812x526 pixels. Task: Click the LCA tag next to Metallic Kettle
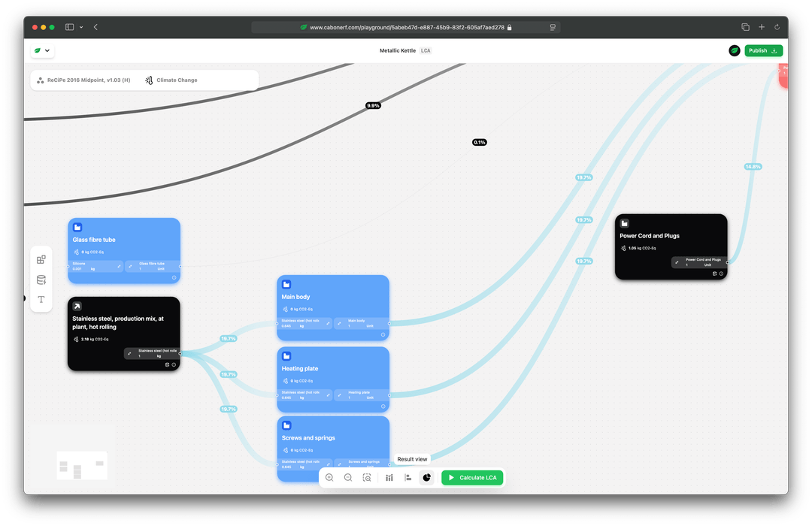tap(426, 50)
